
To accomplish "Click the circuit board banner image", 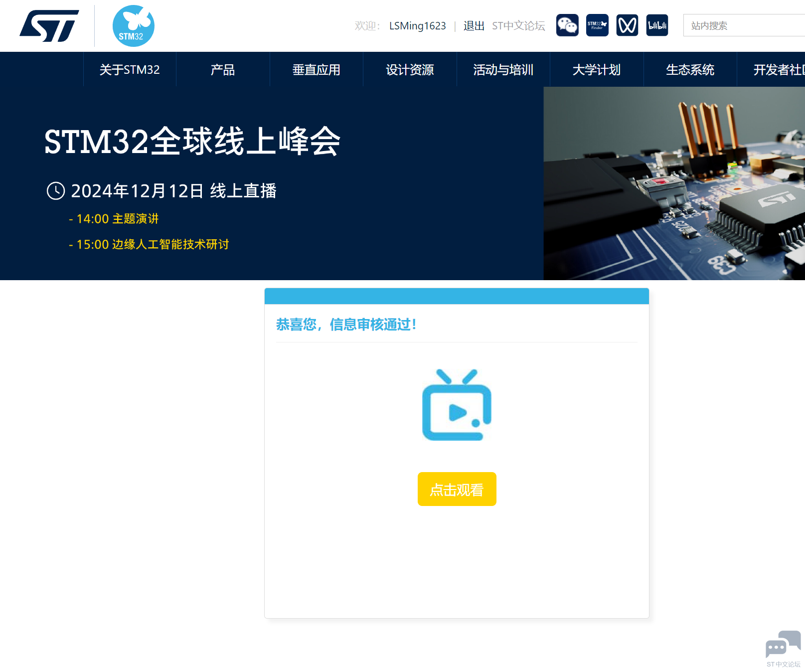I will click(x=674, y=183).
